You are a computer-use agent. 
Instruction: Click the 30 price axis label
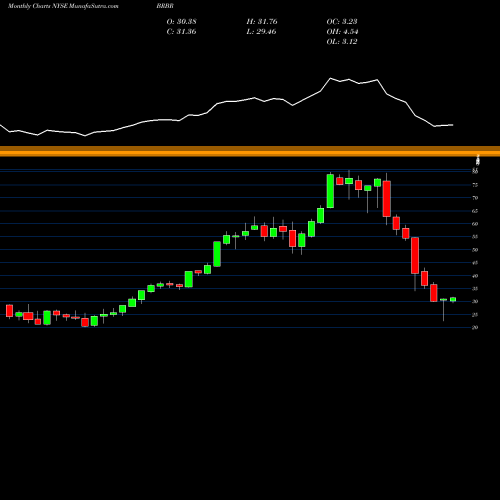(x=475, y=301)
